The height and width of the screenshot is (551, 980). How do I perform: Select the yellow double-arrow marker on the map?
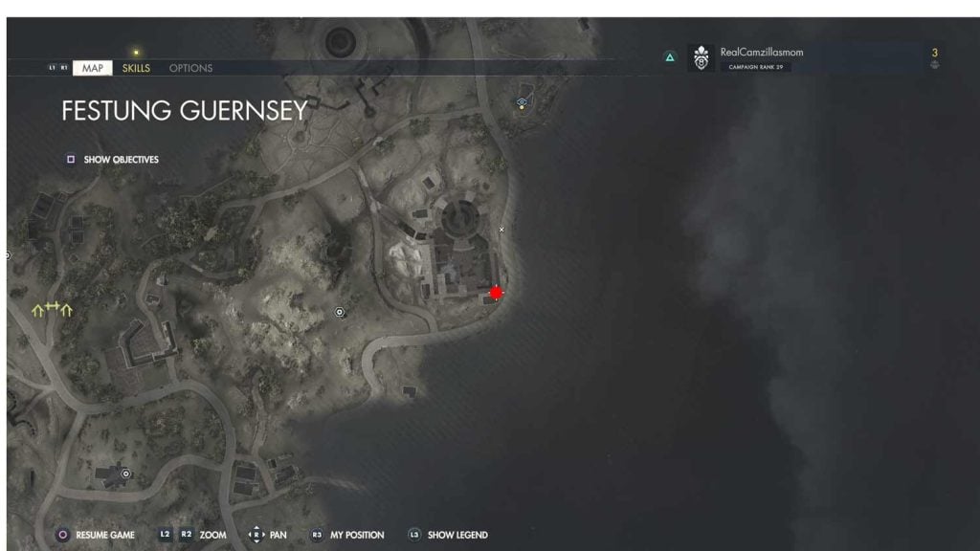click(52, 309)
